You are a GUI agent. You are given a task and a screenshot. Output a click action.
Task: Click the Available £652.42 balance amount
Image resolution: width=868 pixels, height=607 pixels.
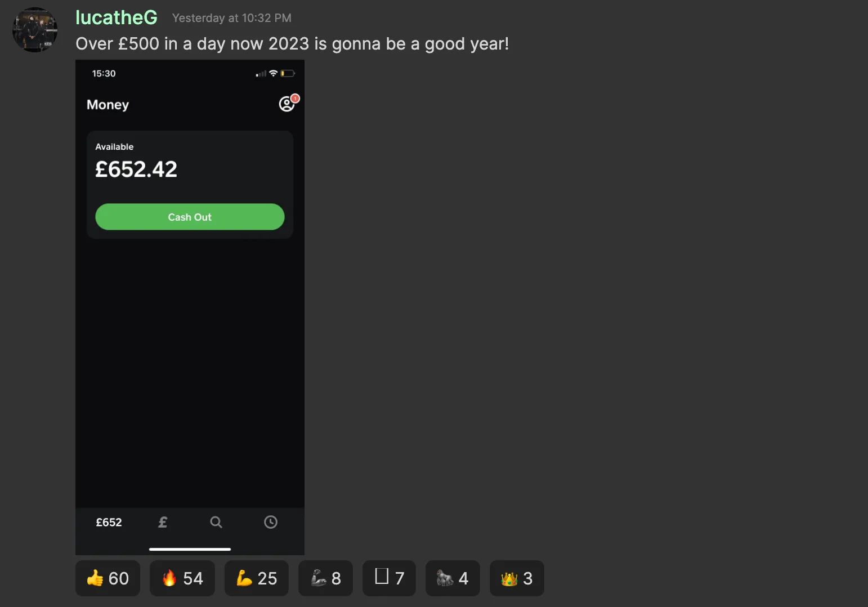136,169
